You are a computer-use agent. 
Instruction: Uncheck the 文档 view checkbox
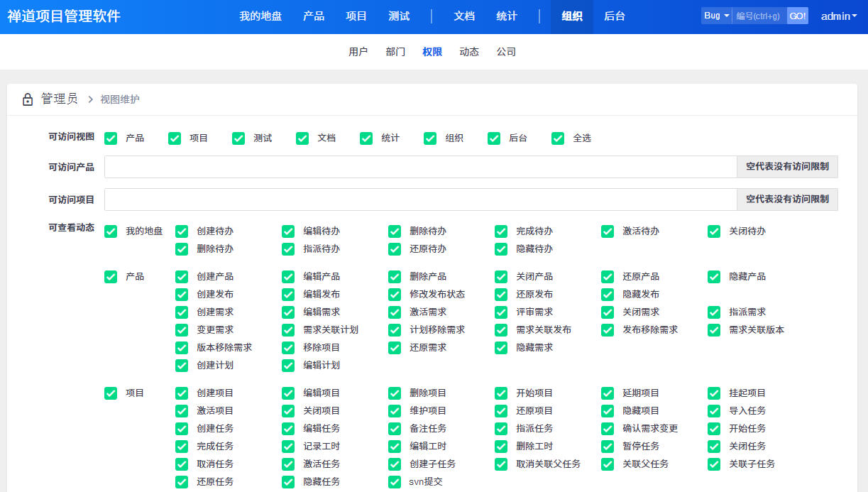302,138
